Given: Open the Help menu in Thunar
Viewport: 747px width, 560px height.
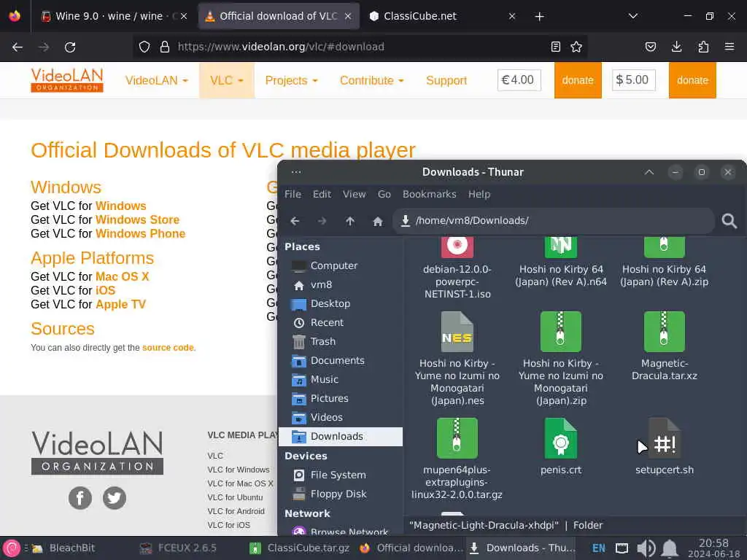Looking at the screenshot, I should [x=479, y=194].
